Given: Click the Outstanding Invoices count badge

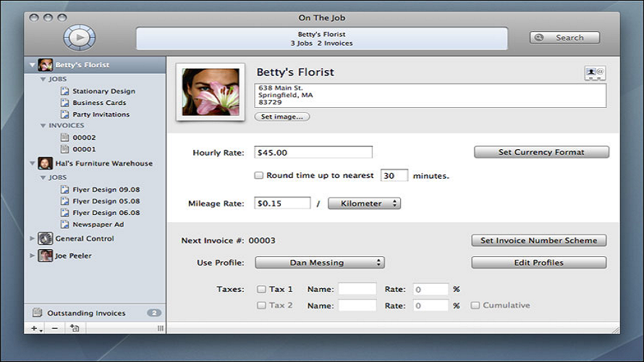Looking at the screenshot, I should (154, 313).
